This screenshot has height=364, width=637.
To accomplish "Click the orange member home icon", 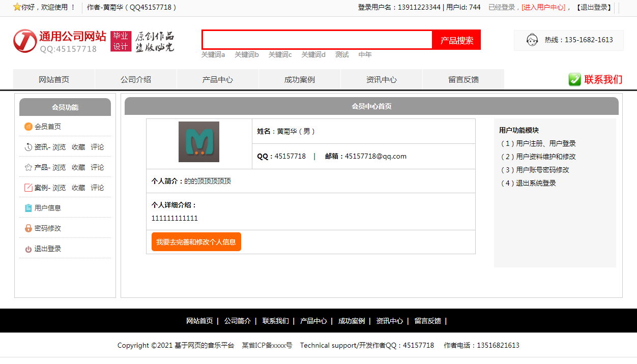I will point(28,127).
